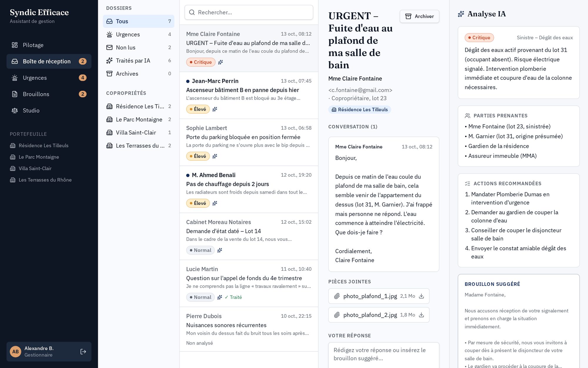Click the AI sparkle icon on Ahmed Benali's email

point(215,203)
